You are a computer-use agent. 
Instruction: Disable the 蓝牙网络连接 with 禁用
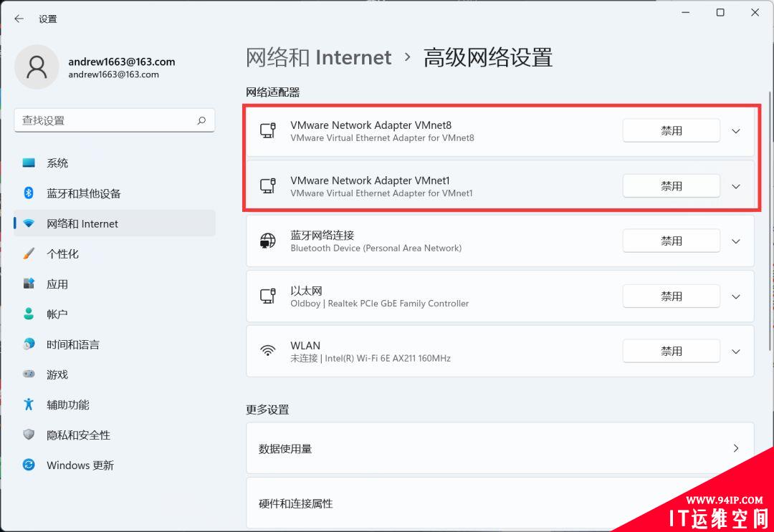(672, 241)
